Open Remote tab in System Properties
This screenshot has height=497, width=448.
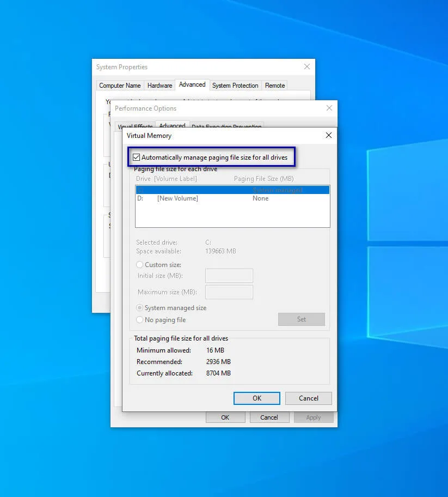[275, 86]
